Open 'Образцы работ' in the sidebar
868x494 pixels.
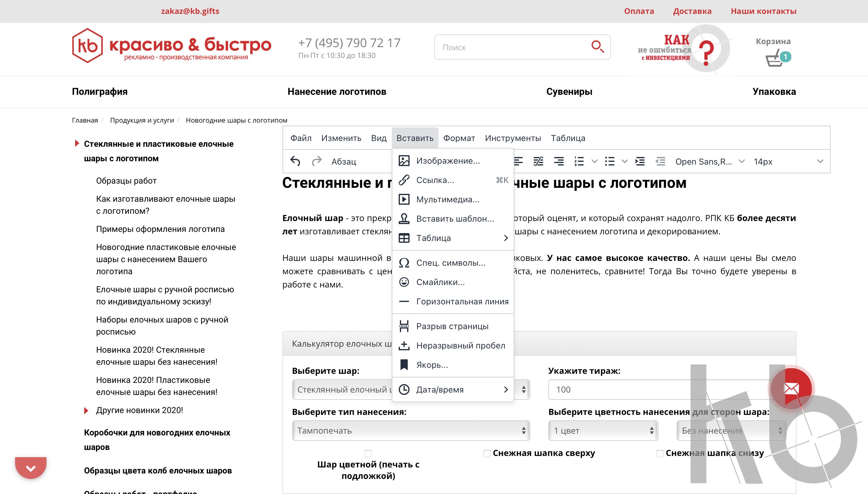coord(126,181)
